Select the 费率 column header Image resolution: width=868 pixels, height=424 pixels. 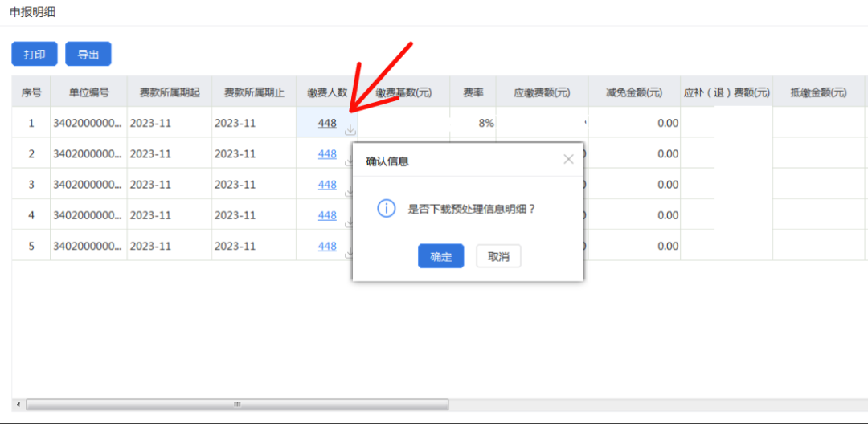pyautogui.click(x=473, y=92)
